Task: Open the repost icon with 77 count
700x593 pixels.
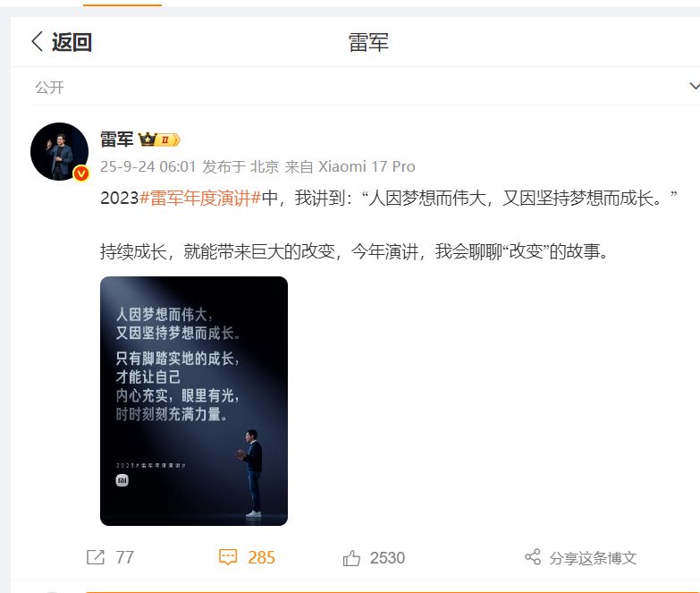Action: coord(95,557)
